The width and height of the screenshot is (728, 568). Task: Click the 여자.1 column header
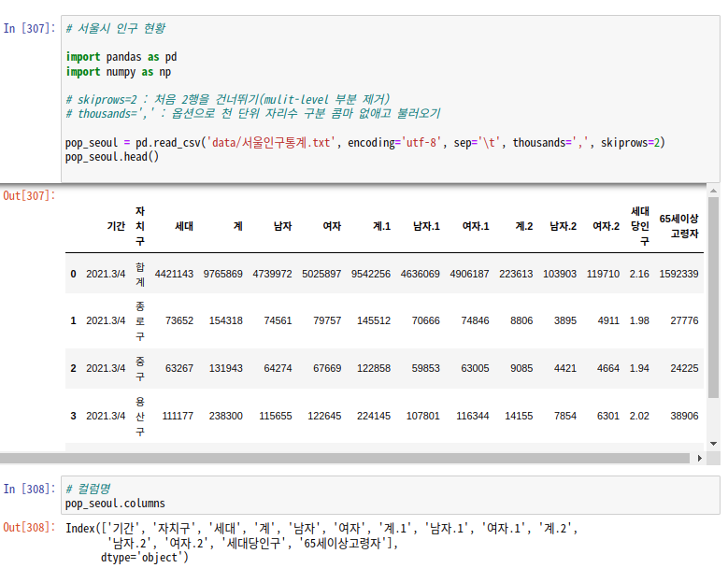pos(476,226)
